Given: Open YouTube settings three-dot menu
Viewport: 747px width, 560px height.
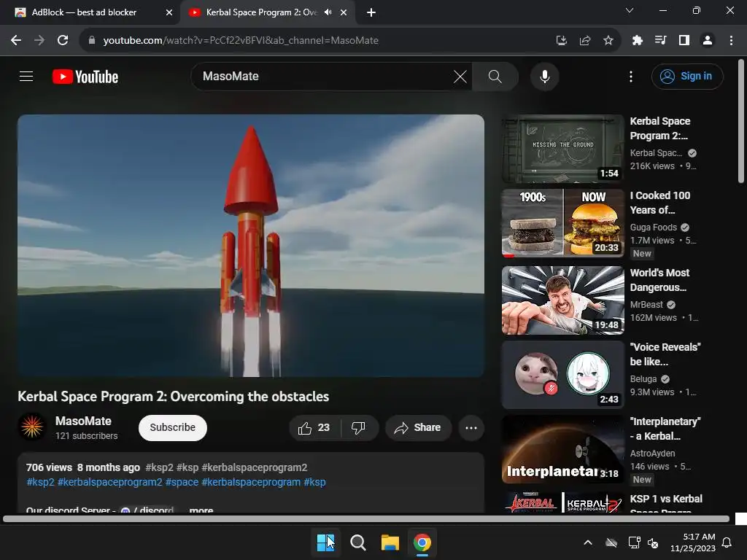Looking at the screenshot, I should pyautogui.click(x=631, y=76).
